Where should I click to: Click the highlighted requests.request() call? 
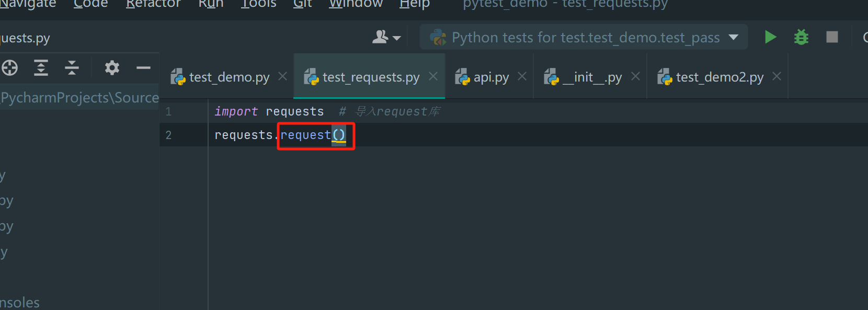(311, 135)
